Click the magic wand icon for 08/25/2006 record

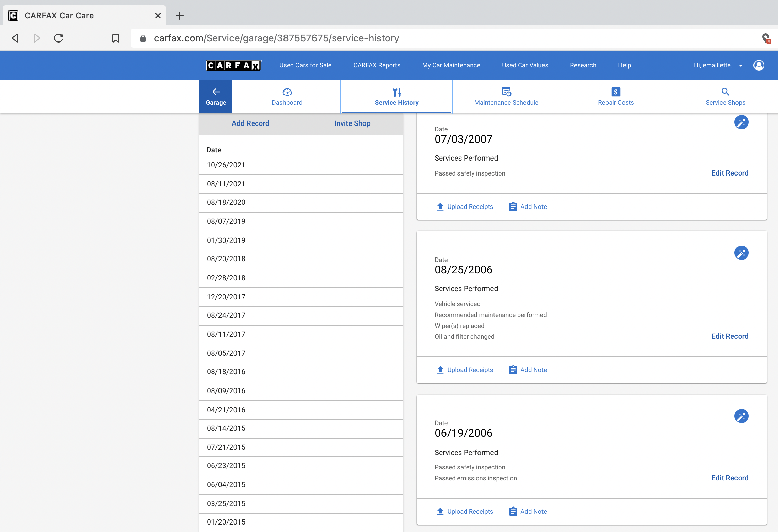pos(741,253)
